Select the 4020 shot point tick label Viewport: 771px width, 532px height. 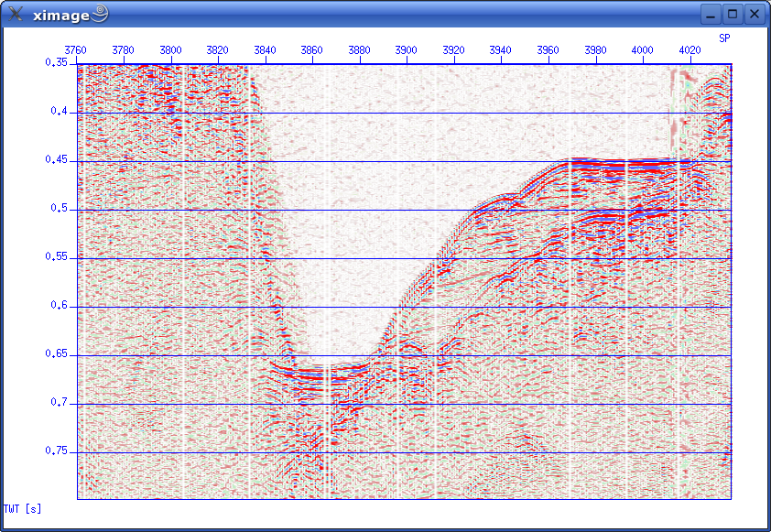pyautogui.click(x=690, y=50)
